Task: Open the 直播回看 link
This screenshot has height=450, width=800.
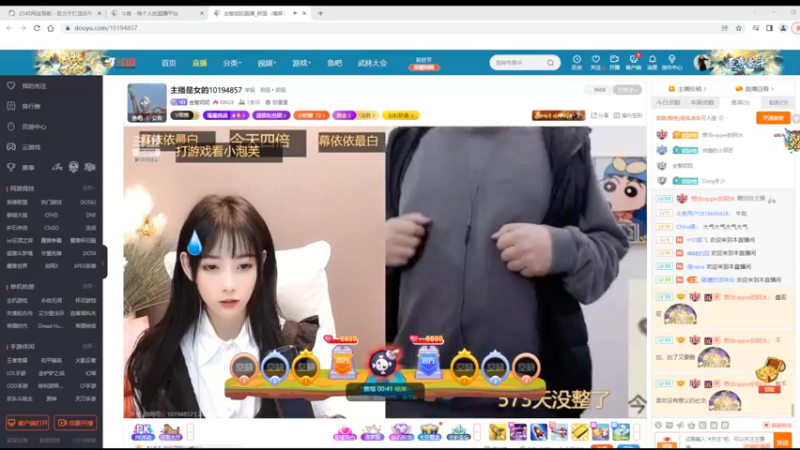Action: pos(755,89)
